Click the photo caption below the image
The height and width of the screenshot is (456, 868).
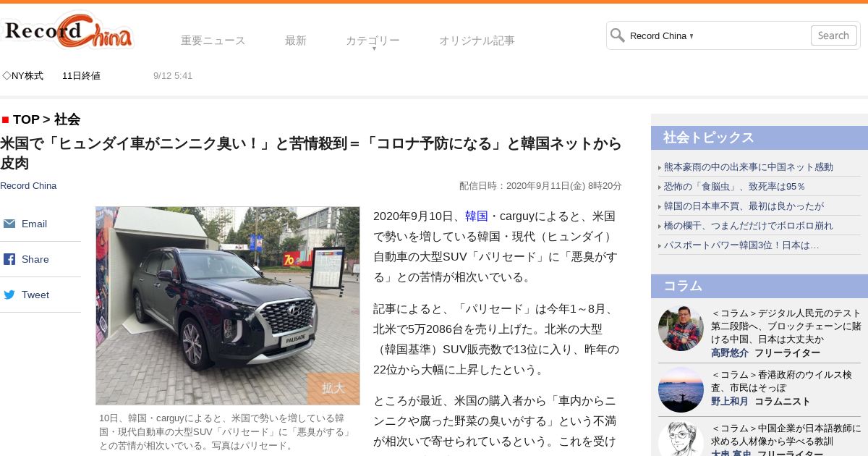point(226,431)
